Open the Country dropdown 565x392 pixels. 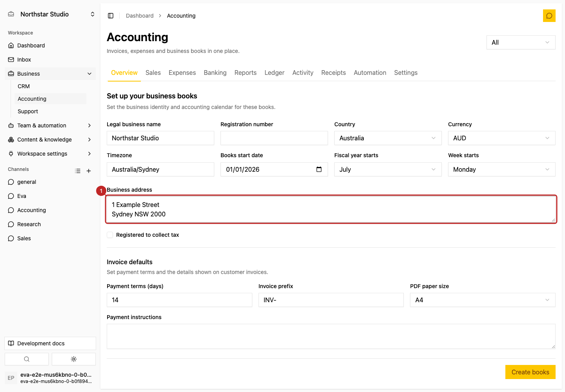388,138
